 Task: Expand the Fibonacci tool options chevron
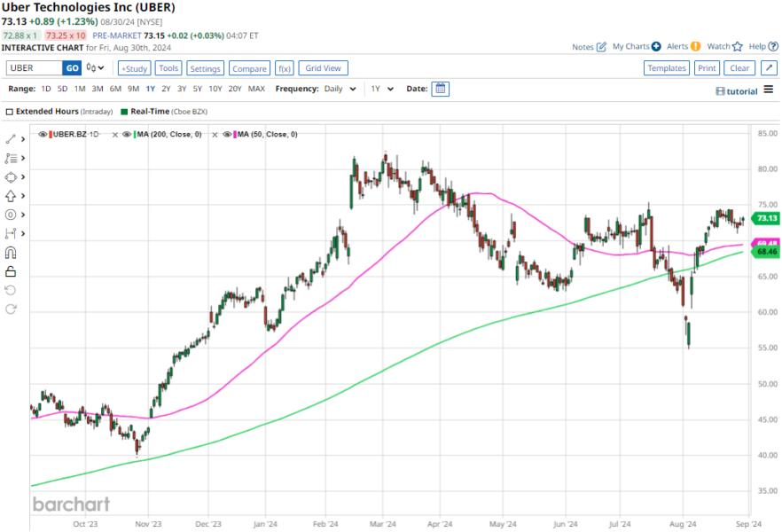click(23, 159)
